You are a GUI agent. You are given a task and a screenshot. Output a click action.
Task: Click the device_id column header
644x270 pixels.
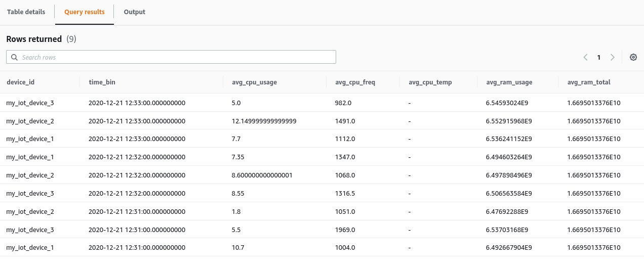pos(20,82)
